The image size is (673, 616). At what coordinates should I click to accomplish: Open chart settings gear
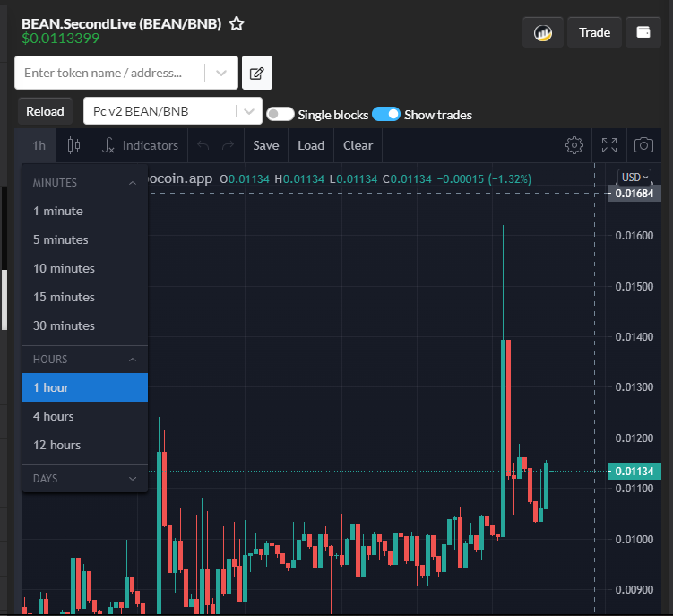tap(574, 145)
